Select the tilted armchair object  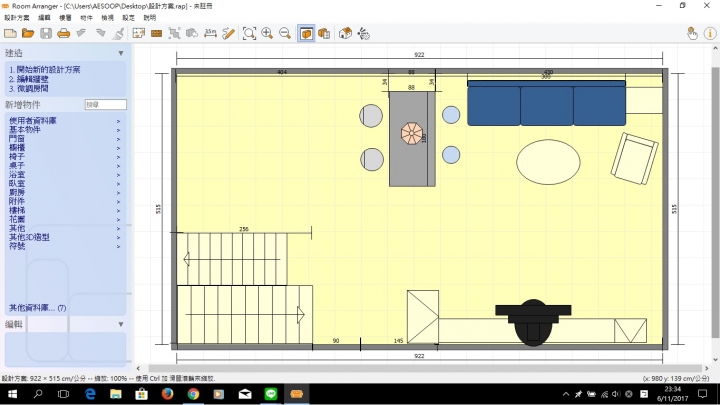tap(635, 159)
